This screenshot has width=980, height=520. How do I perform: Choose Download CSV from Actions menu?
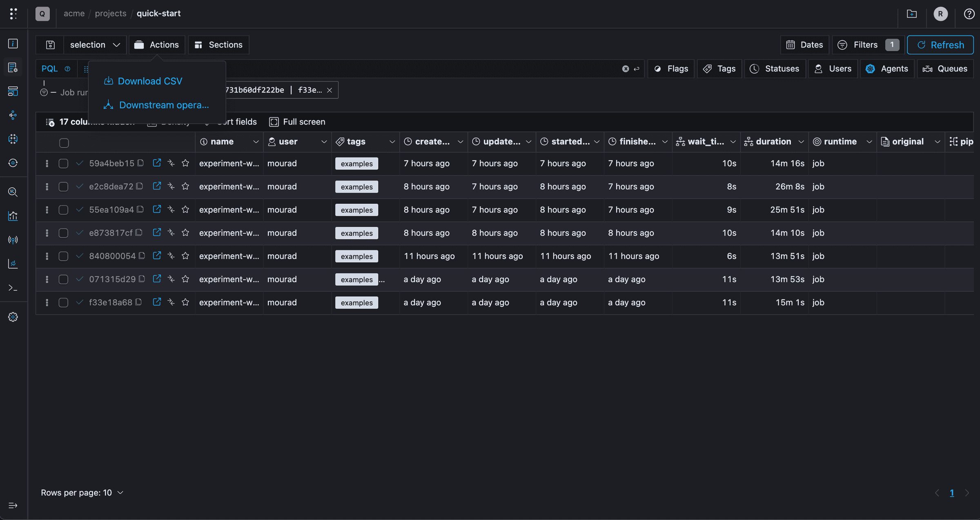point(150,81)
